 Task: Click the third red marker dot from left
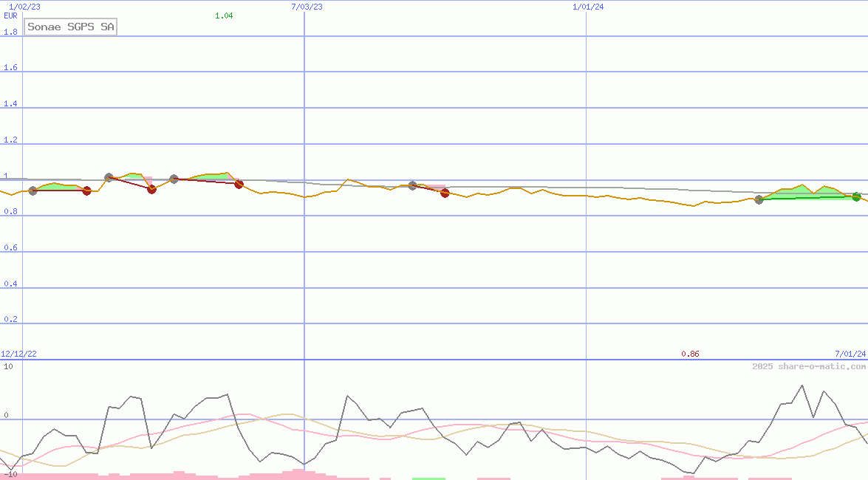point(239,184)
